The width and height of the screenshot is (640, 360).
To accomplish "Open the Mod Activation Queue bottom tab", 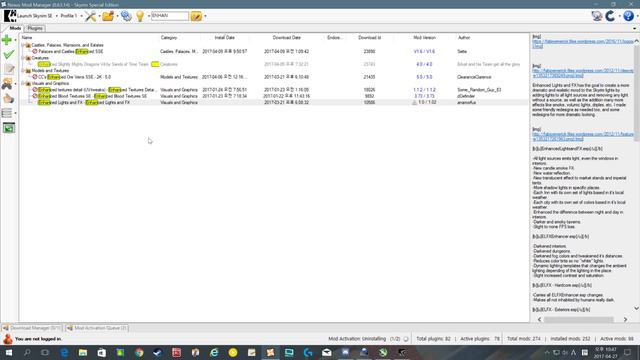I will coord(97,328).
